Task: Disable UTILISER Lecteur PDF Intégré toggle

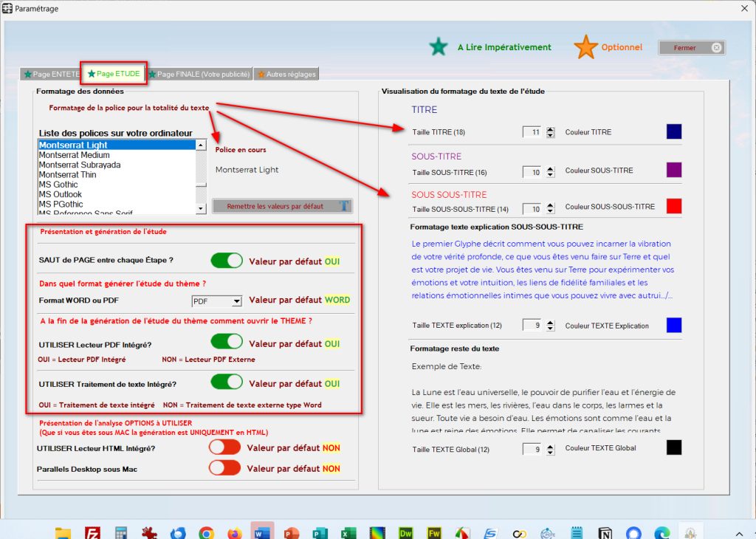Action: 227,341
